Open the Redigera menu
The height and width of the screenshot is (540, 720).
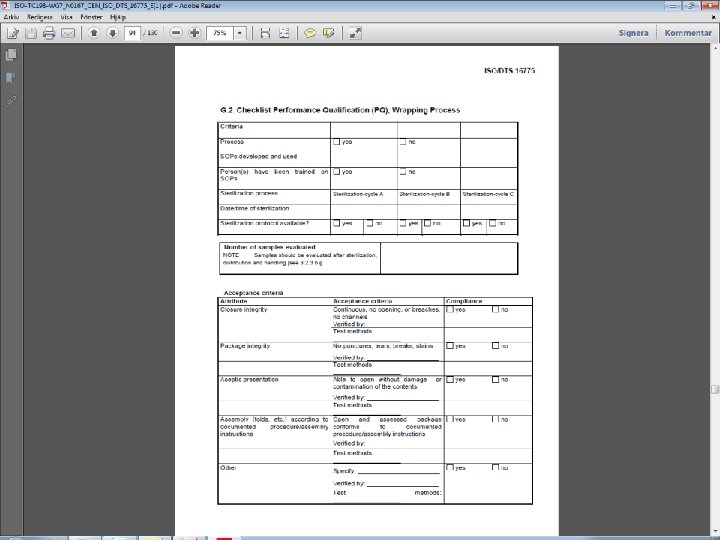click(39, 17)
